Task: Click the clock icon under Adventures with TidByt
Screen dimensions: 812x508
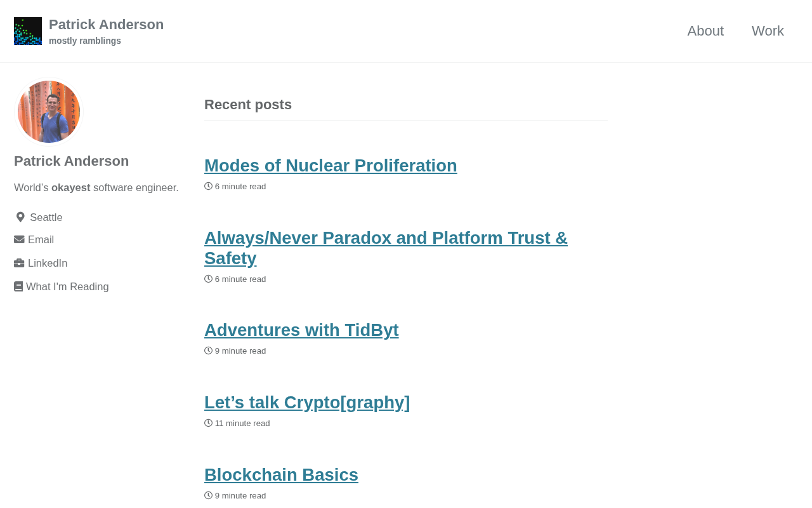Action: (208, 351)
